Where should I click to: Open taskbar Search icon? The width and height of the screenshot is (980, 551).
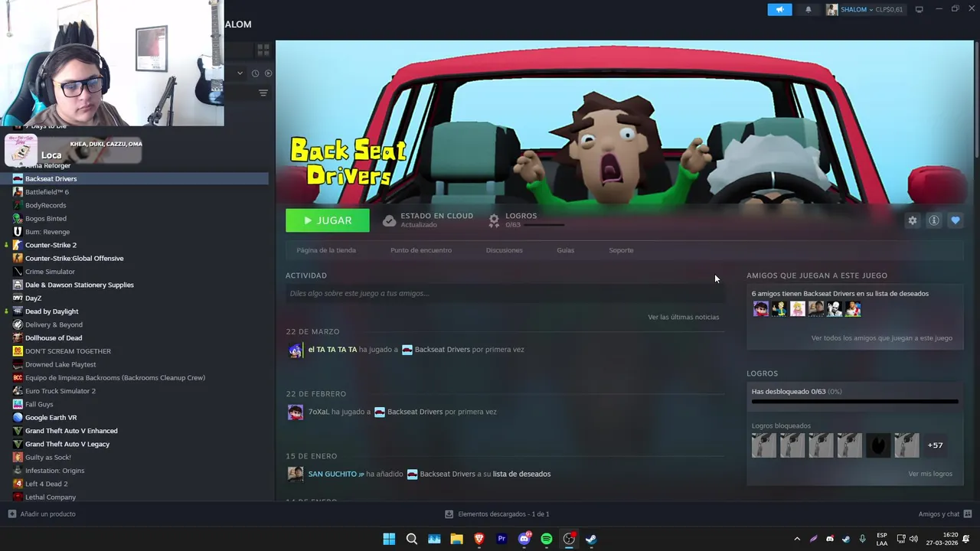click(x=411, y=539)
